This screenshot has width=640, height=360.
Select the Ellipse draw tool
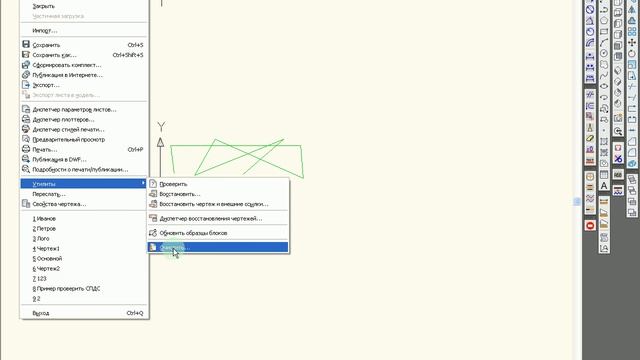[x=604, y=86]
